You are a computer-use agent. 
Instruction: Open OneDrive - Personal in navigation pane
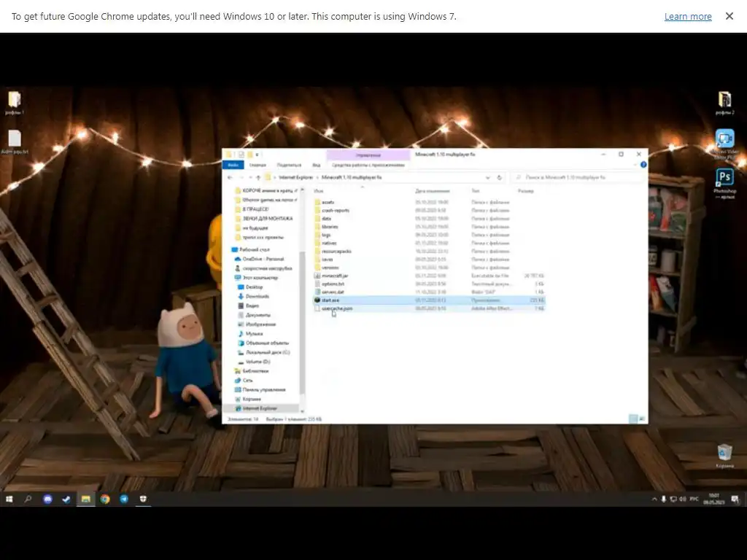263,259
